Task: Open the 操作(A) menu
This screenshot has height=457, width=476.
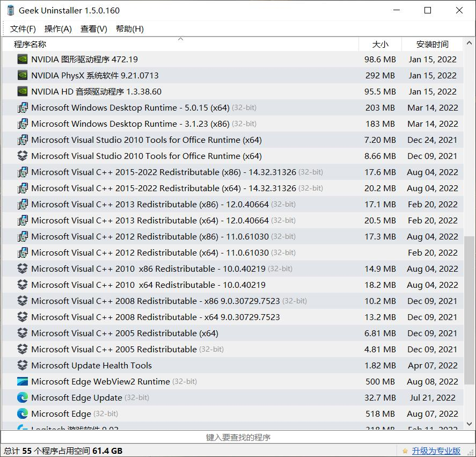Action: coord(58,29)
